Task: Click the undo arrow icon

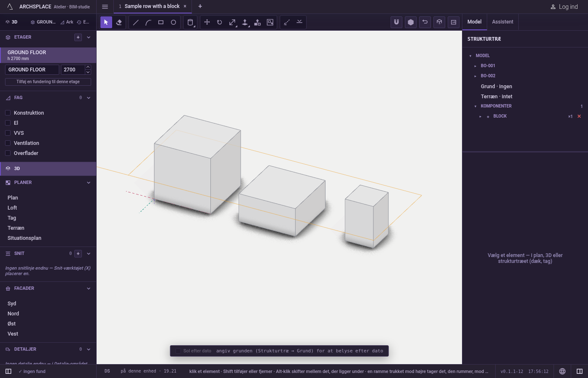Action: pos(425,22)
